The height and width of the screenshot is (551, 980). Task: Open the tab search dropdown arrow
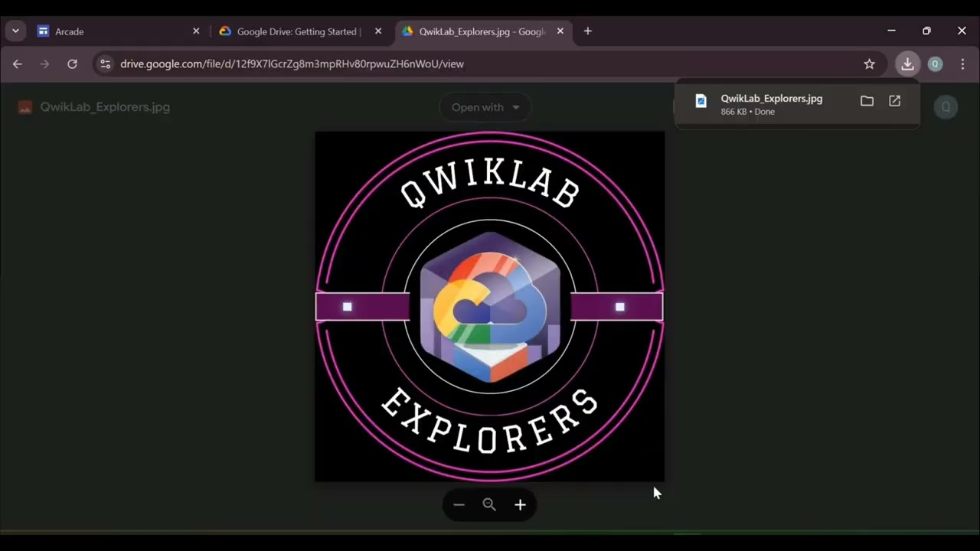tap(15, 31)
